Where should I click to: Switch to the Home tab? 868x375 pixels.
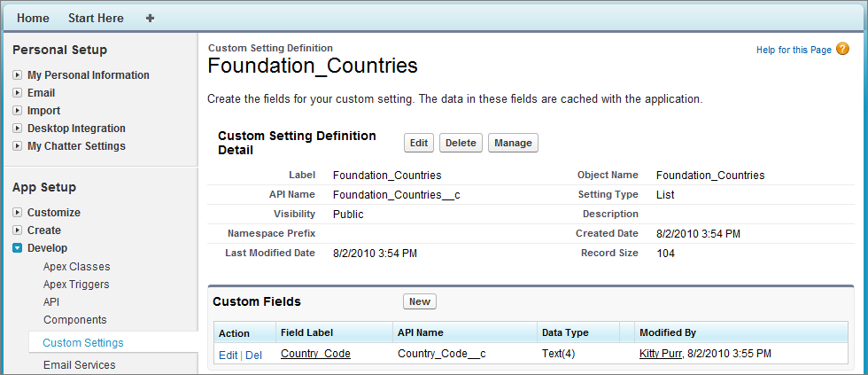coord(34,18)
